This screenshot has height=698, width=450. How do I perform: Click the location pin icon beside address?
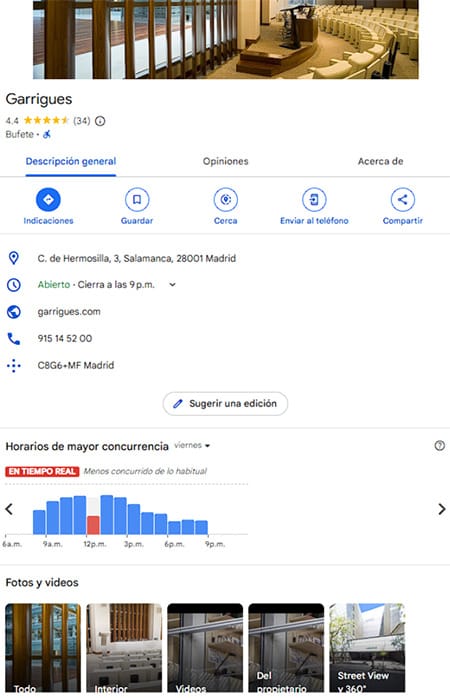click(x=14, y=258)
